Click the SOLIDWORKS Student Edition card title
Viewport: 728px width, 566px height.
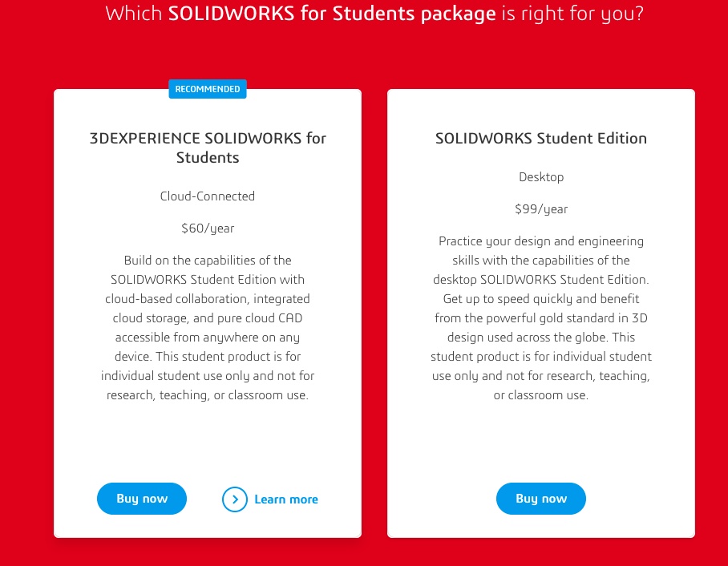pos(541,138)
